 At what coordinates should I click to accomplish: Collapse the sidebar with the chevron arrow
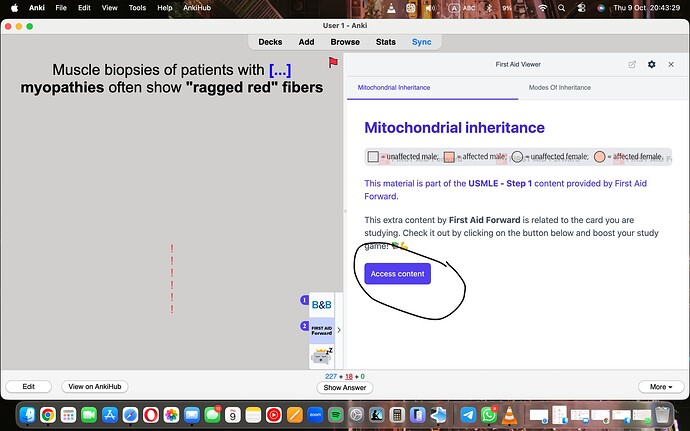click(x=338, y=329)
